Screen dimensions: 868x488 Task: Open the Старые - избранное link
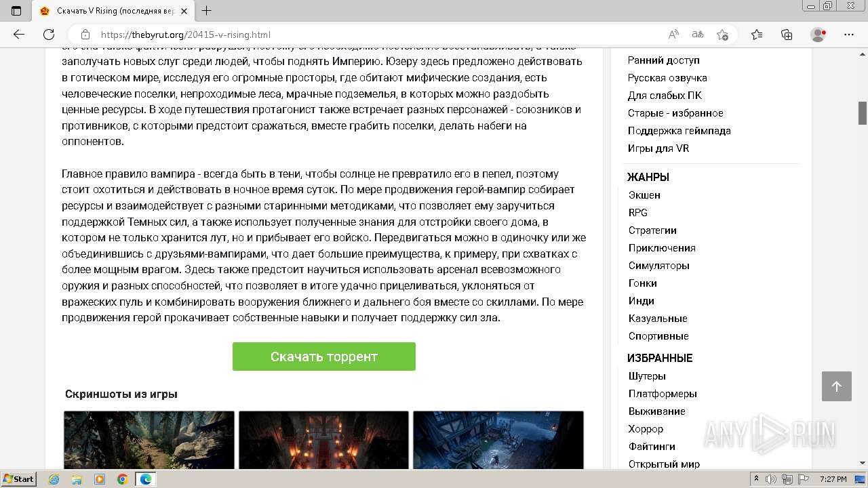[x=675, y=113]
